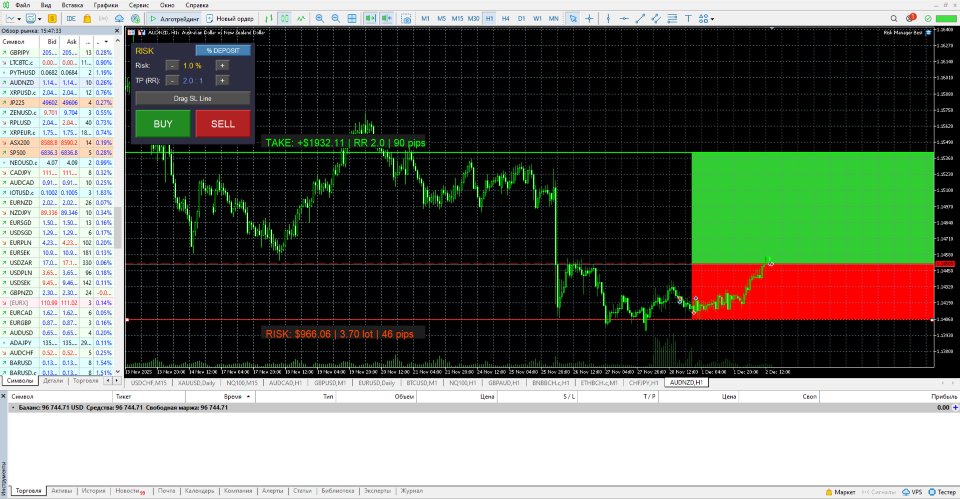
Task: Switch to the BTCUSD,M1 chart tab
Action: click(x=422, y=383)
